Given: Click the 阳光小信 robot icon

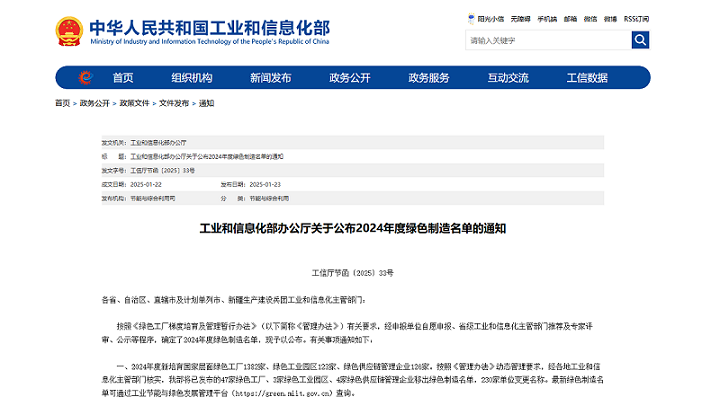Looking at the screenshot, I should coord(472,18).
